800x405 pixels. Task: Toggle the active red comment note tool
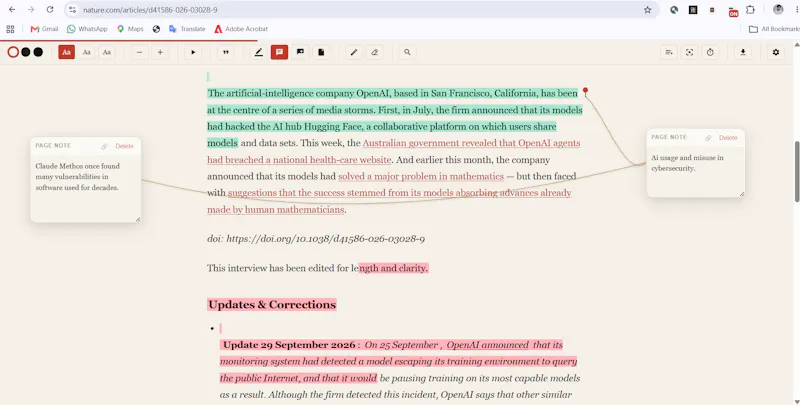click(279, 52)
